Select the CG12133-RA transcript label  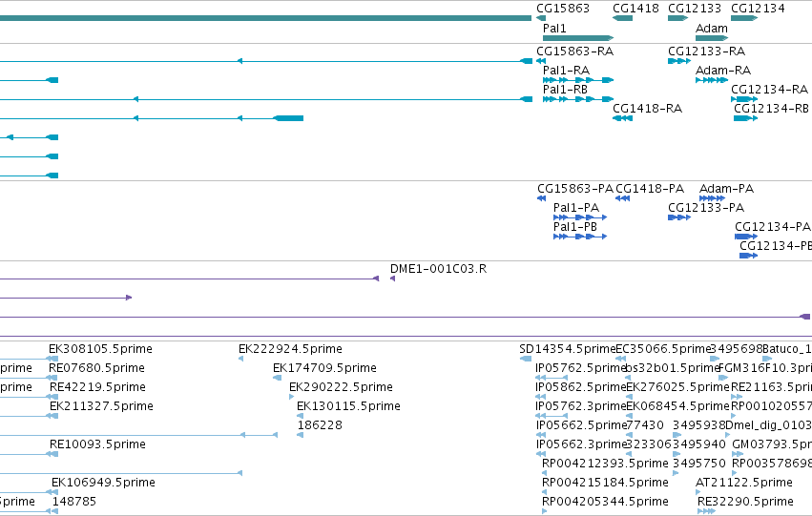point(706,52)
